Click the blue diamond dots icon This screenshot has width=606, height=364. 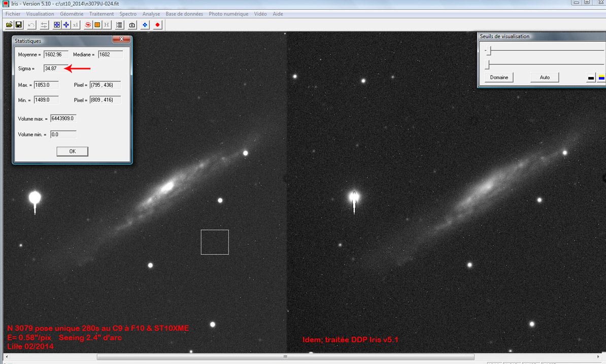pos(145,25)
